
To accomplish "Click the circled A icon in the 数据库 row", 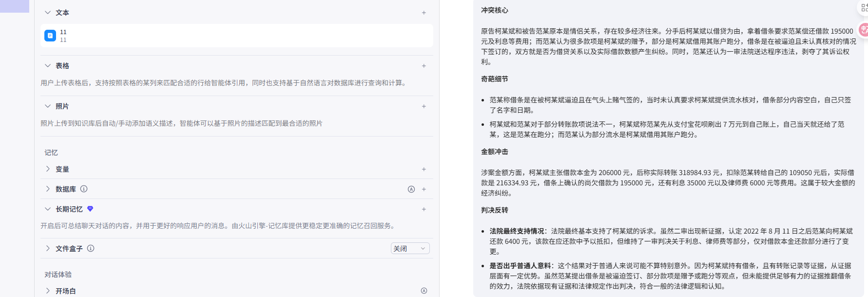I will (x=411, y=189).
